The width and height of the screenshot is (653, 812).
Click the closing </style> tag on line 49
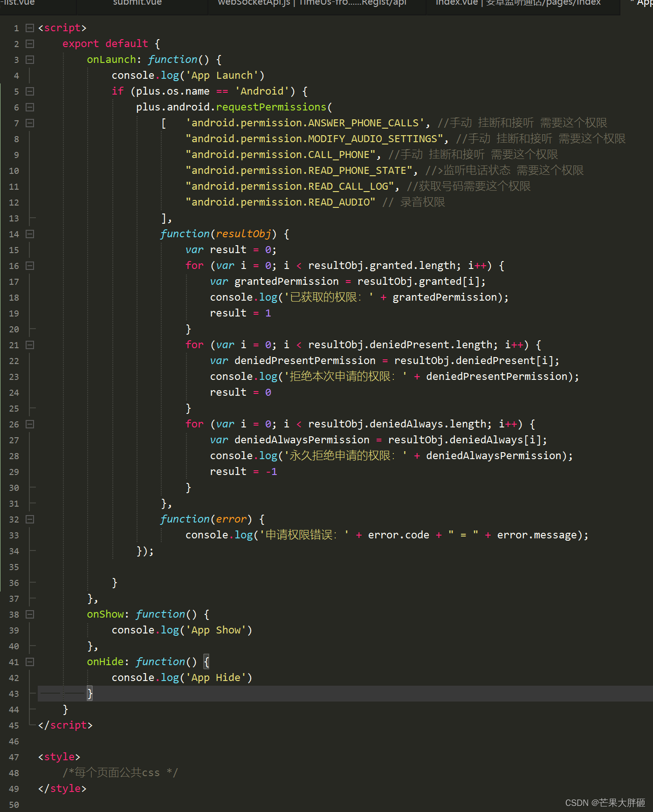[x=62, y=789]
